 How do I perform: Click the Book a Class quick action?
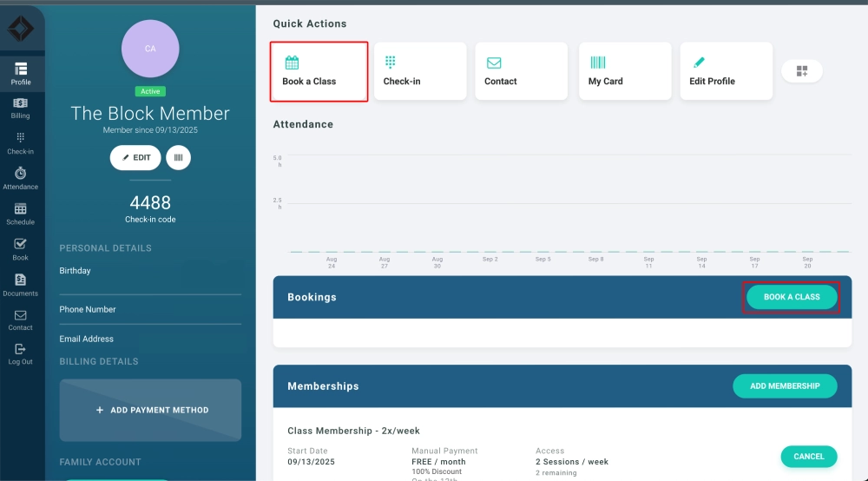[319, 72]
